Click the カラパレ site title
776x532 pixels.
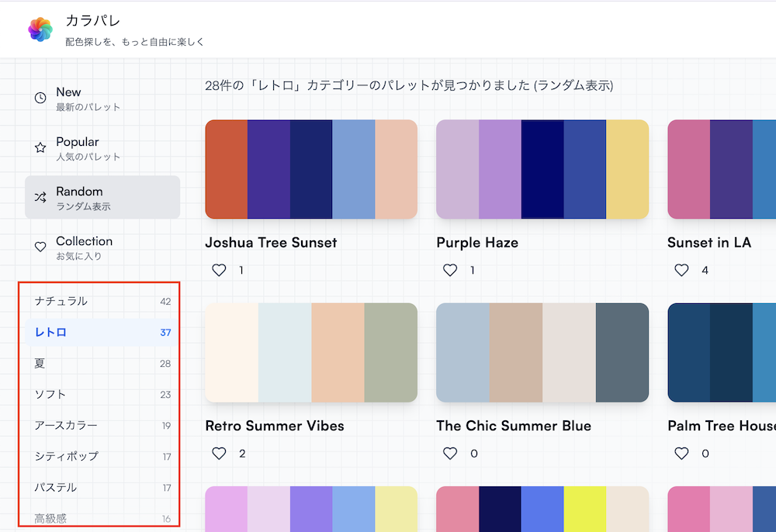click(x=93, y=21)
